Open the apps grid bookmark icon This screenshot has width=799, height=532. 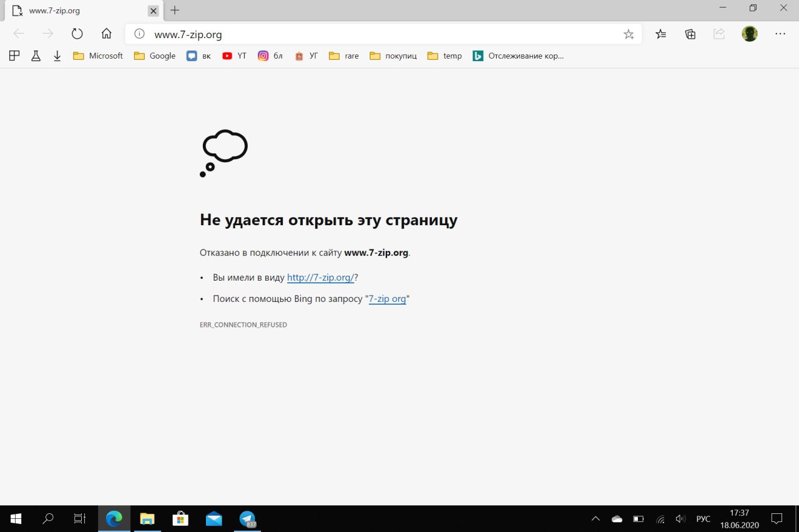click(x=14, y=56)
